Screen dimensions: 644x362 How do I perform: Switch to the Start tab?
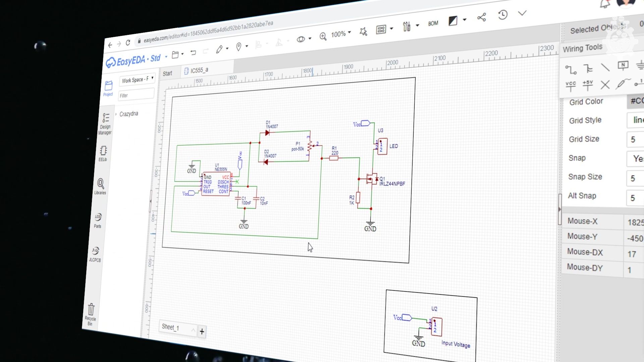coord(168,73)
